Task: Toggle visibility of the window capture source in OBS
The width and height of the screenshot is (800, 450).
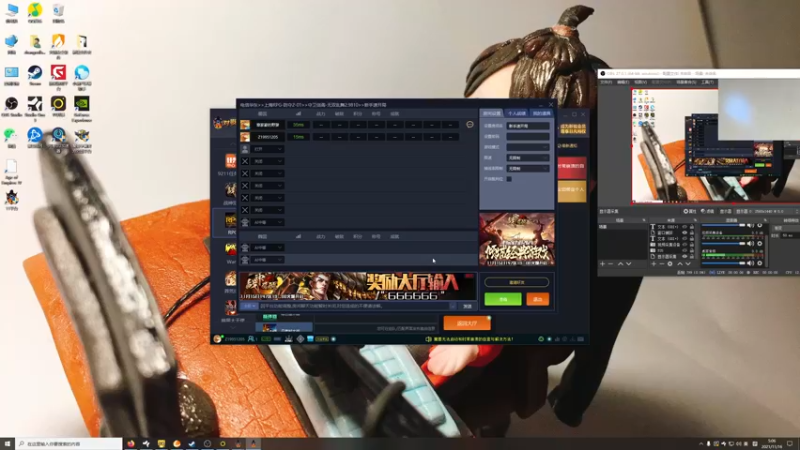Action: point(685,233)
